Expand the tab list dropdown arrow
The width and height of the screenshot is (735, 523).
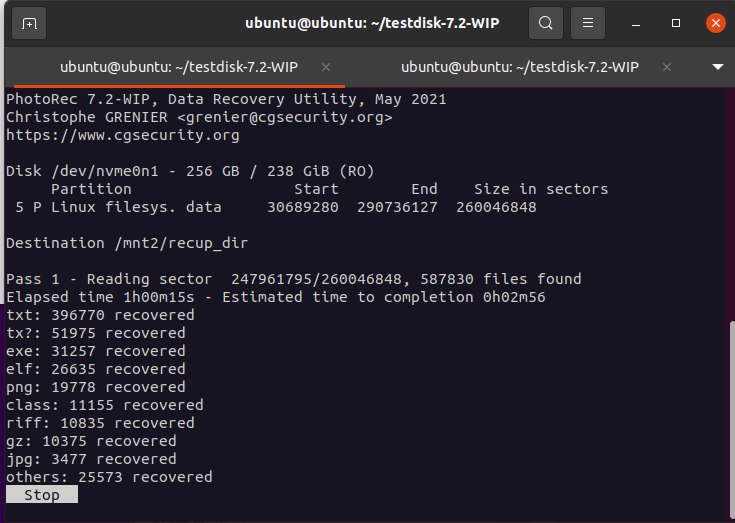point(718,67)
